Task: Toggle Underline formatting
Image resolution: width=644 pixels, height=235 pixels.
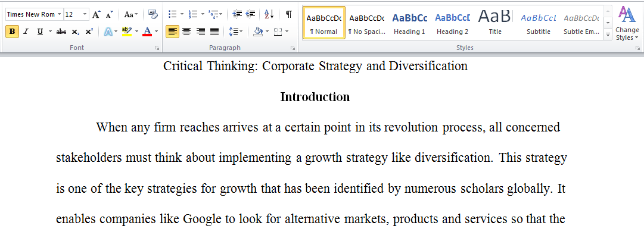Action: pos(40,32)
